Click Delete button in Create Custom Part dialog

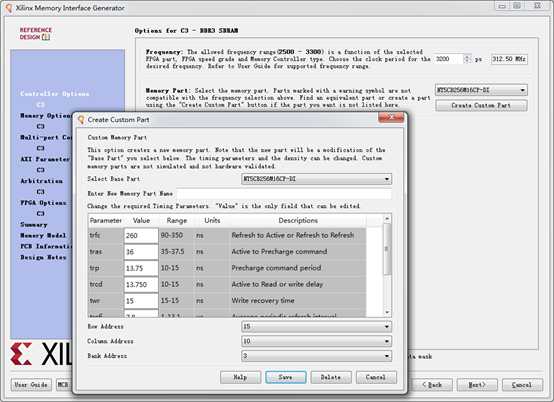click(x=331, y=377)
